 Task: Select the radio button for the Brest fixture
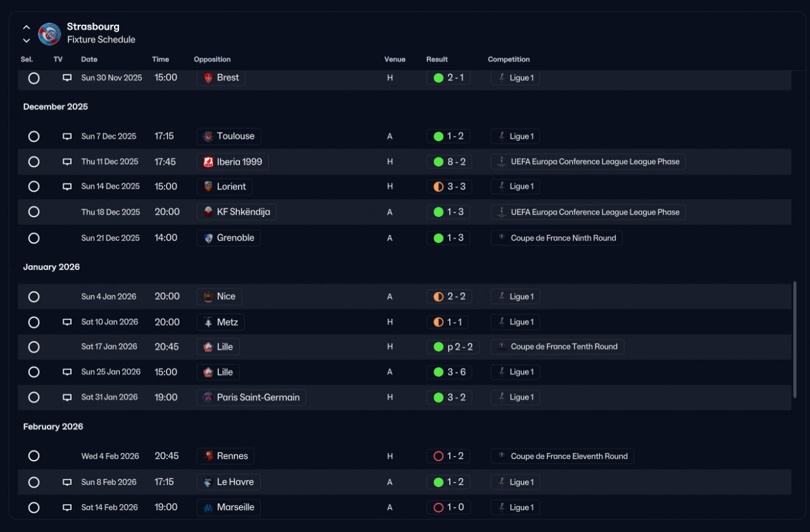coord(34,78)
